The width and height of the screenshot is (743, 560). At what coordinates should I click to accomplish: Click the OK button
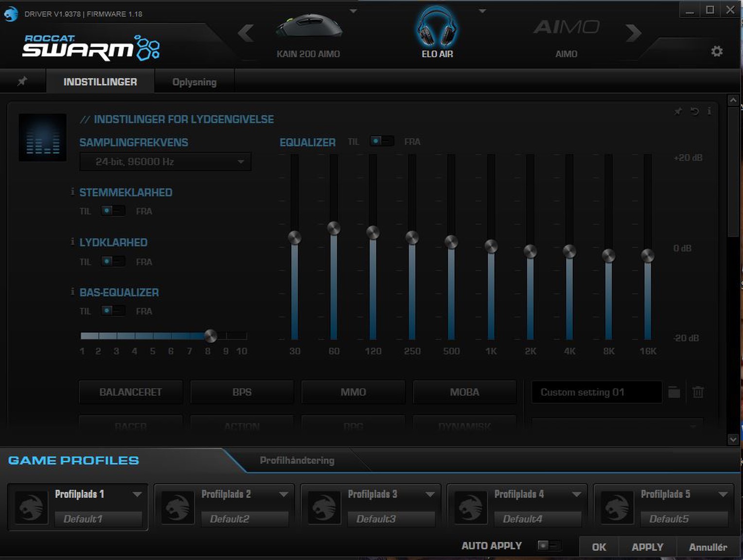click(599, 547)
